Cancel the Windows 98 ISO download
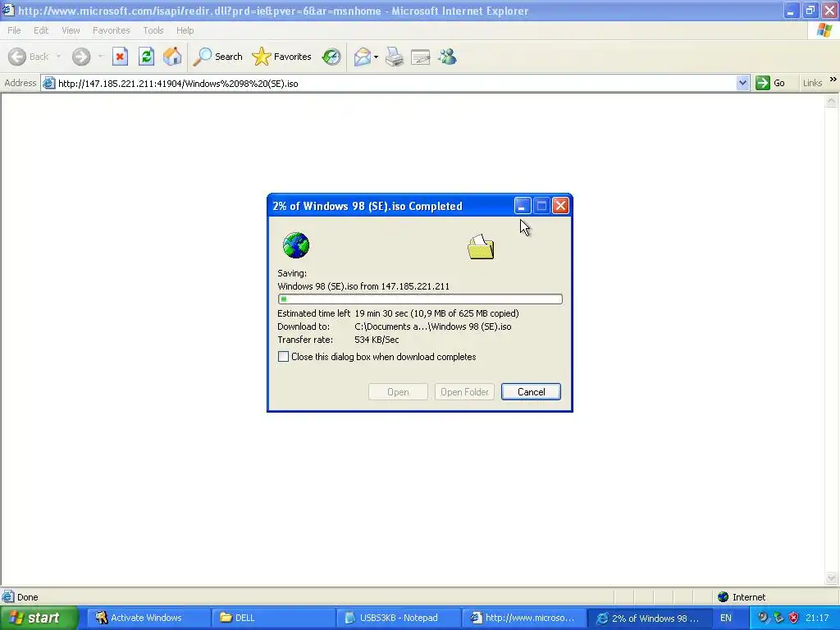The image size is (840, 630). [x=531, y=391]
